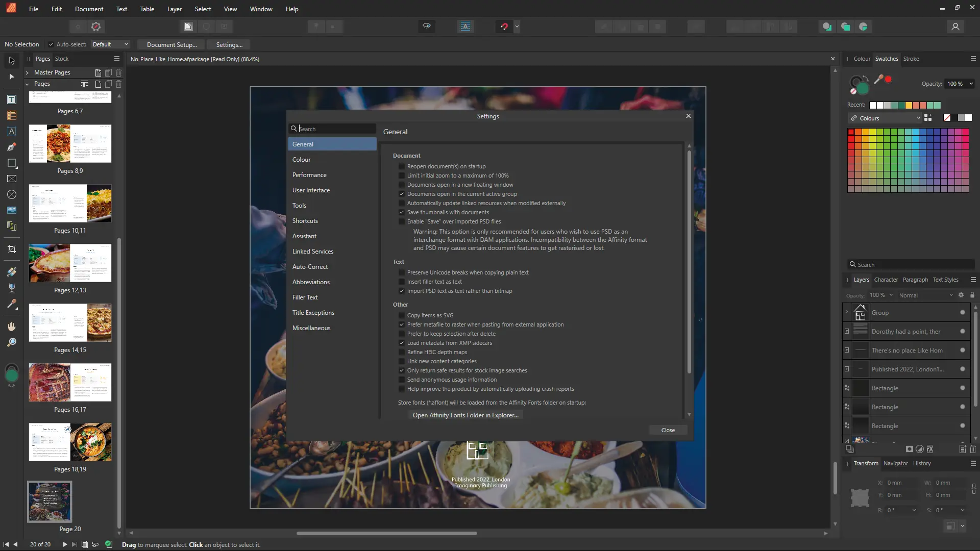Click the Picture Frame Rectangle tool
Image resolution: width=980 pixels, height=551 pixels.
point(11,179)
